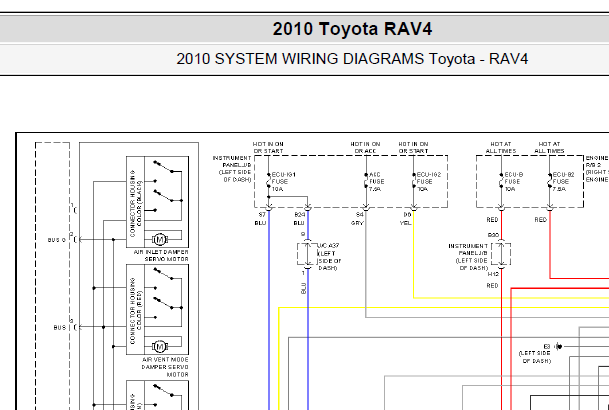The image size is (609, 410).
Task: Click "2010 SYSTEM WIRING DIAGRAMS Toyota - RAV4" subtitle
Action: point(352,59)
